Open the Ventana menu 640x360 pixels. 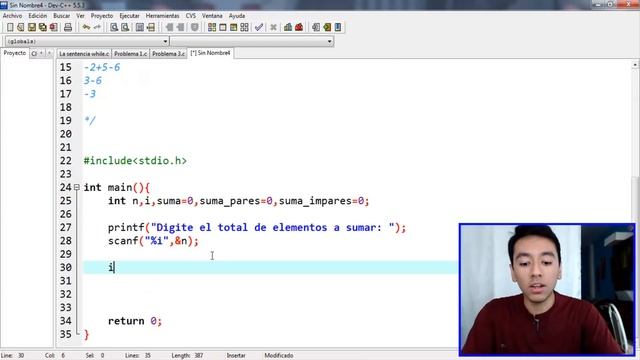[x=212, y=16]
